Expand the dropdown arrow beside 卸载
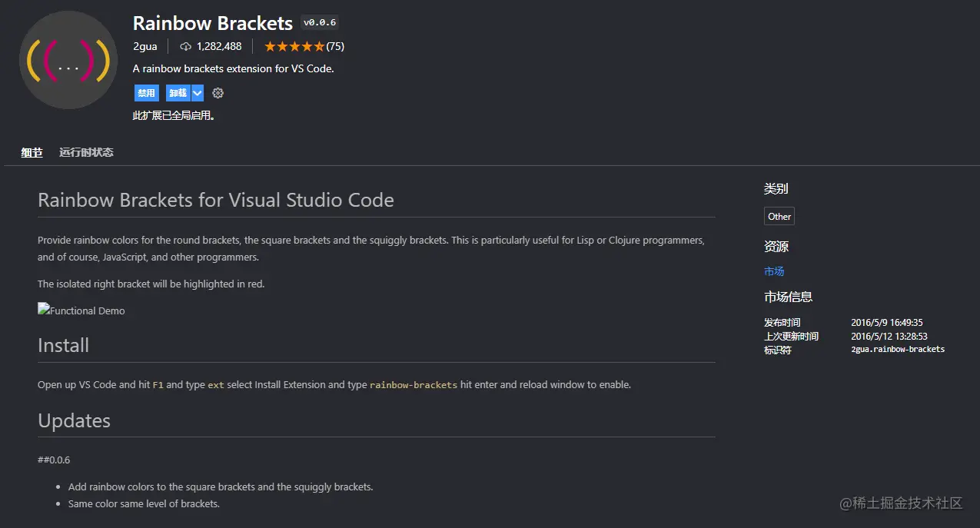980x528 pixels. click(198, 93)
